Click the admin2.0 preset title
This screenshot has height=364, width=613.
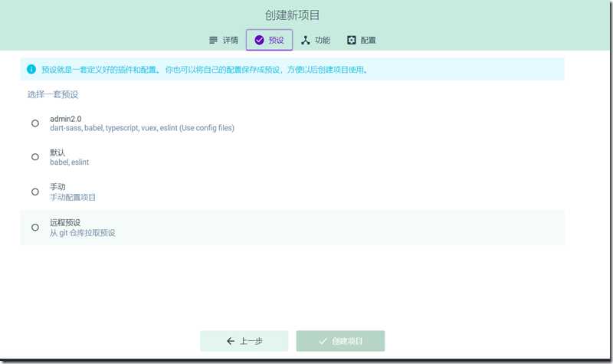click(x=66, y=119)
